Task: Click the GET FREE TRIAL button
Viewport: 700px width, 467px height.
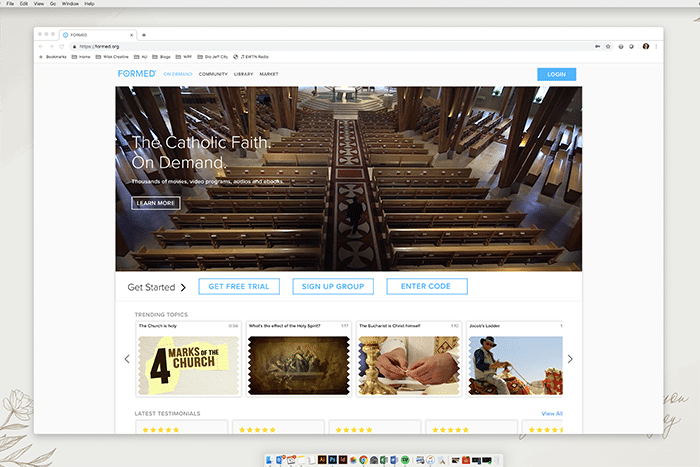Action: pyautogui.click(x=239, y=287)
